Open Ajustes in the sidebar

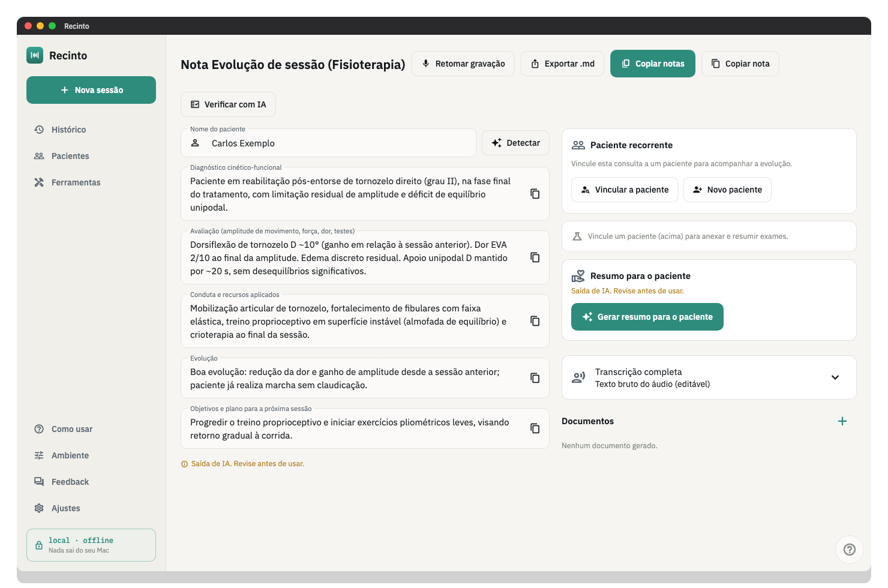[91, 508]
